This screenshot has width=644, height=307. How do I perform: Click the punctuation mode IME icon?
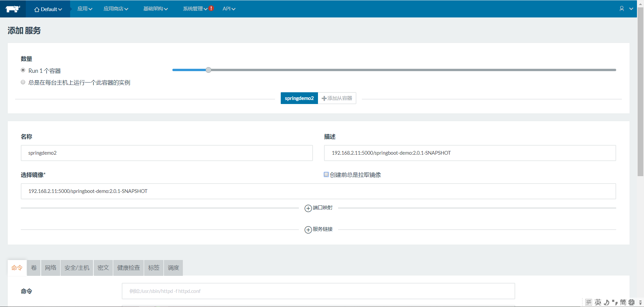click(x=615, y=302)
